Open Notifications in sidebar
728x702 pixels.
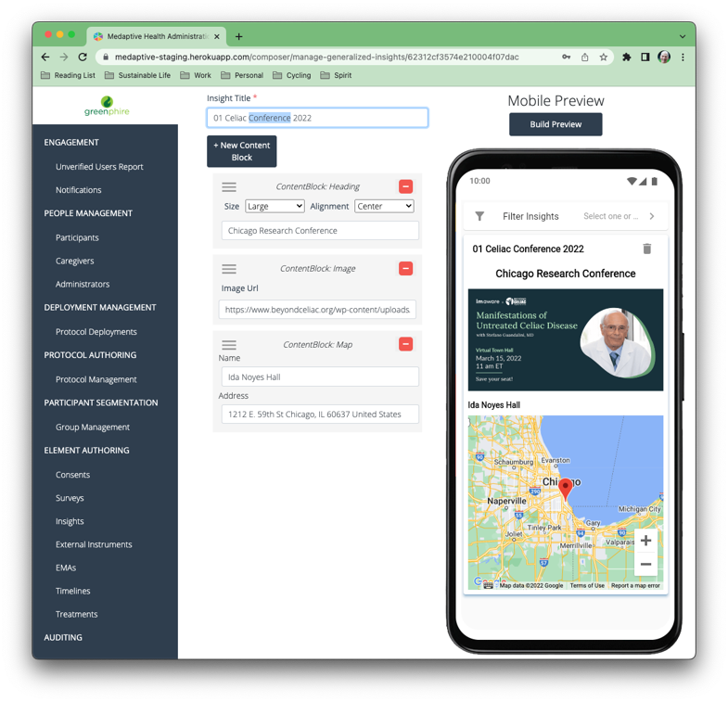[x=79, y=190]
